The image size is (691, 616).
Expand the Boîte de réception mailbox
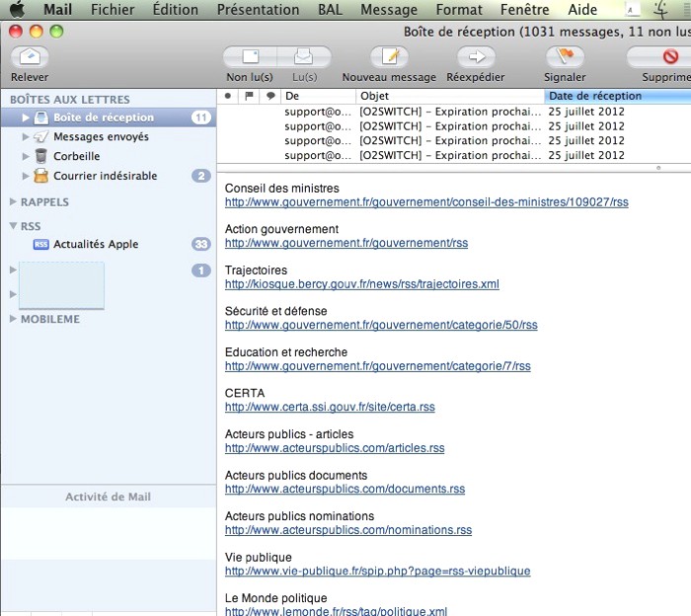[27, 117]
